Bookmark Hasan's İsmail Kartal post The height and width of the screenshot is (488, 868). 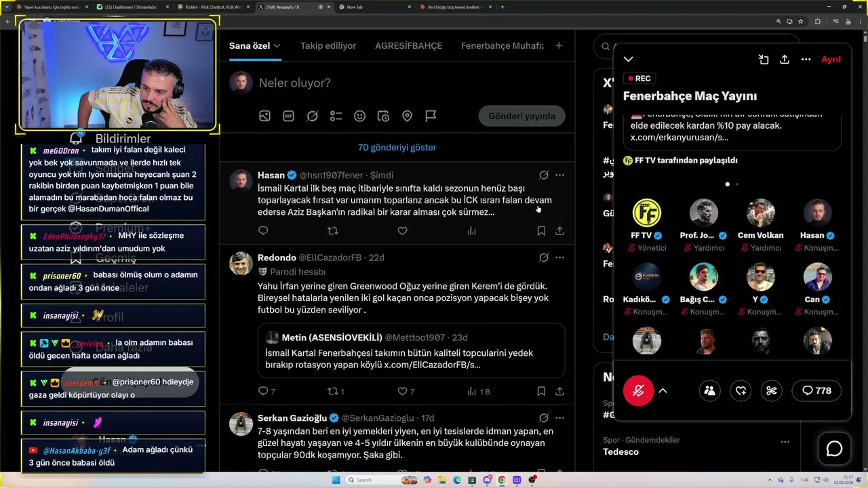pos(541,231)
